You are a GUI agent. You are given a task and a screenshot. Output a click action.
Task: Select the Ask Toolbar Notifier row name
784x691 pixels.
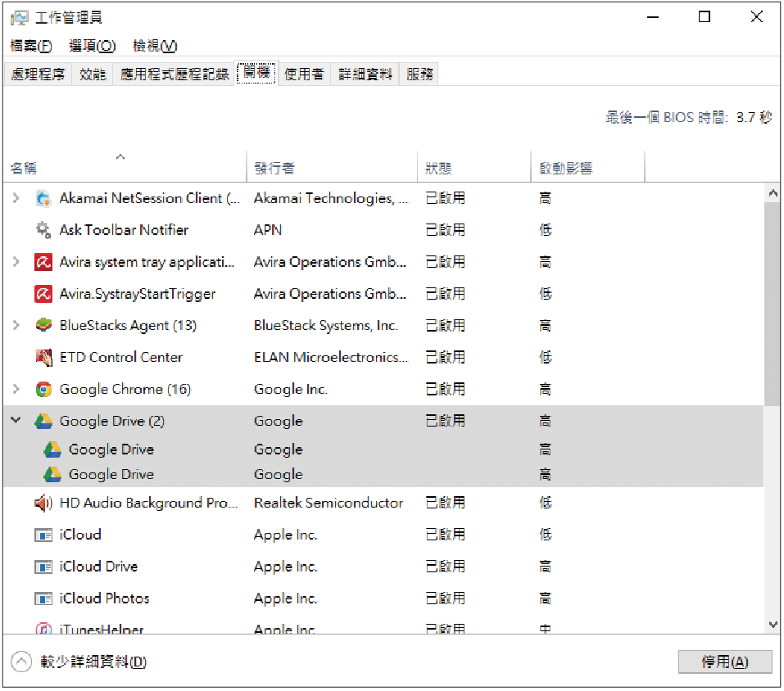tap(124, 230)
